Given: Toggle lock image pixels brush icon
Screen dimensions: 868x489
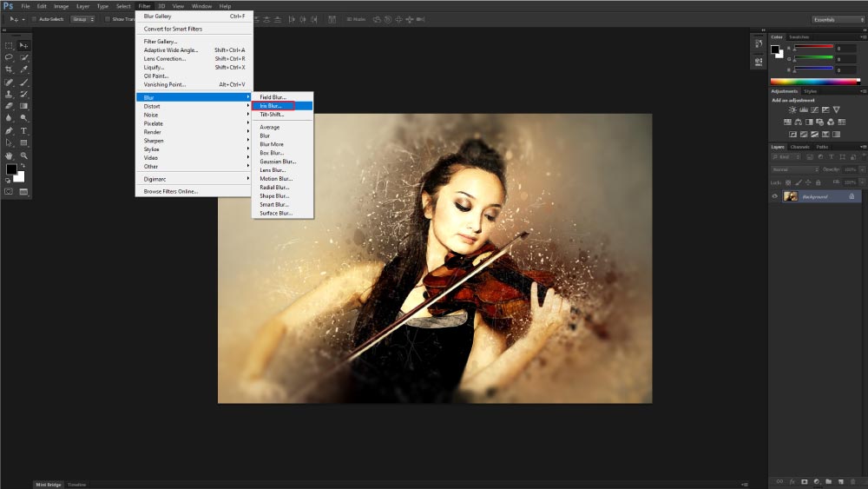Looking at the screenshot, I should coord(799,182).
